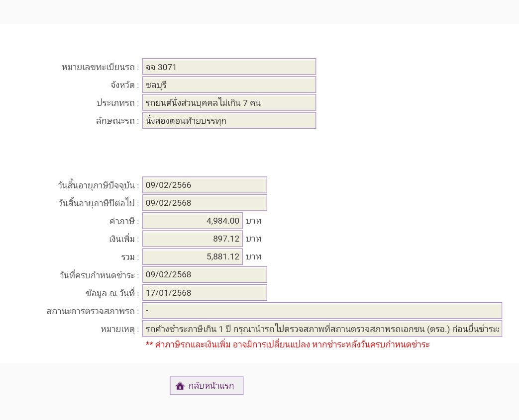Click the วันที่ครบกำหนดชำระ date field
The height and width of the screenshot is (420, 519).
(205, 274)
